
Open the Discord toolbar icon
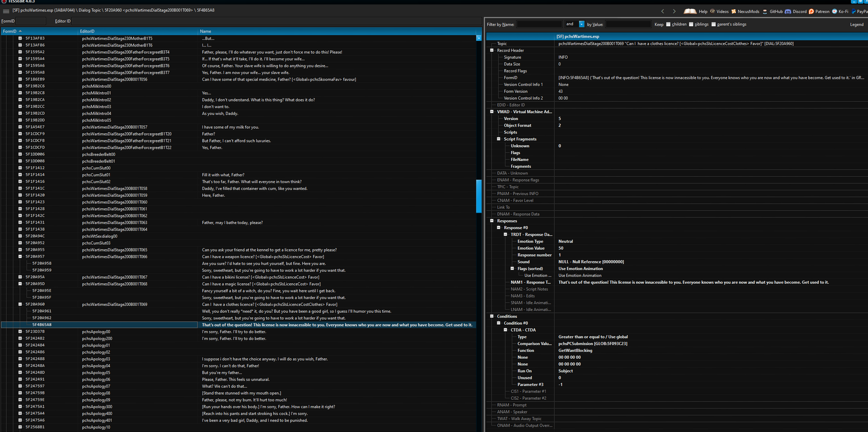click(788, 11)
